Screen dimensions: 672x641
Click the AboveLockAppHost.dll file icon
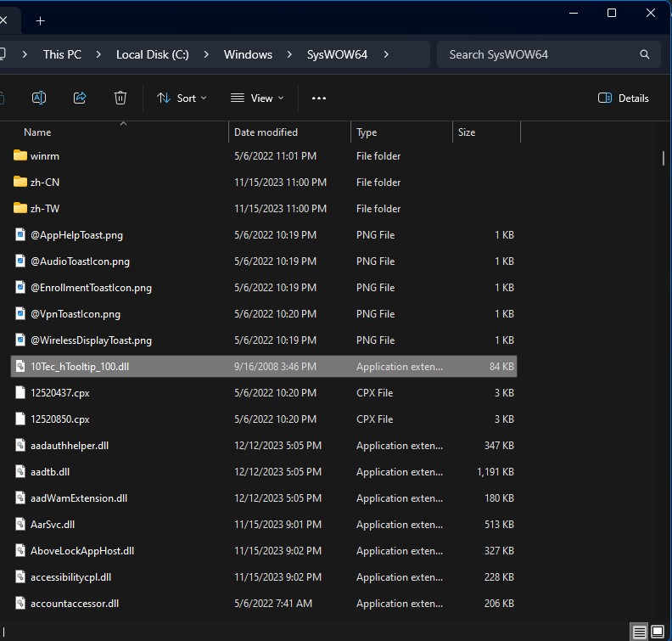[20, 550]
